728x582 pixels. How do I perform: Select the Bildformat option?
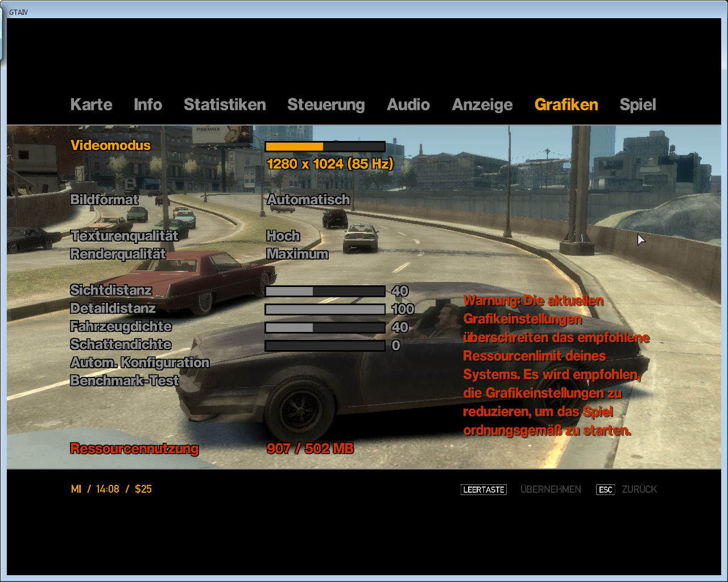click(105, 199)
